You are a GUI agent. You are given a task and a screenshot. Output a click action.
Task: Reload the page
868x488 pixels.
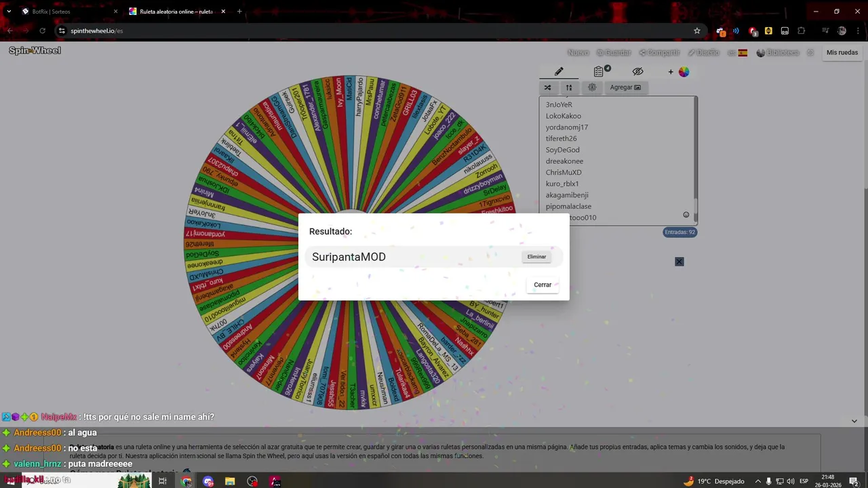[x=42, y=30]
